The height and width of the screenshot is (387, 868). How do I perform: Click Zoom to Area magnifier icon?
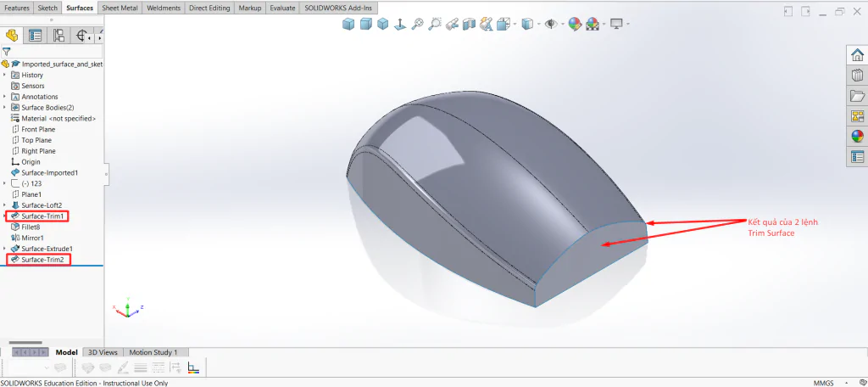point(435,24)
